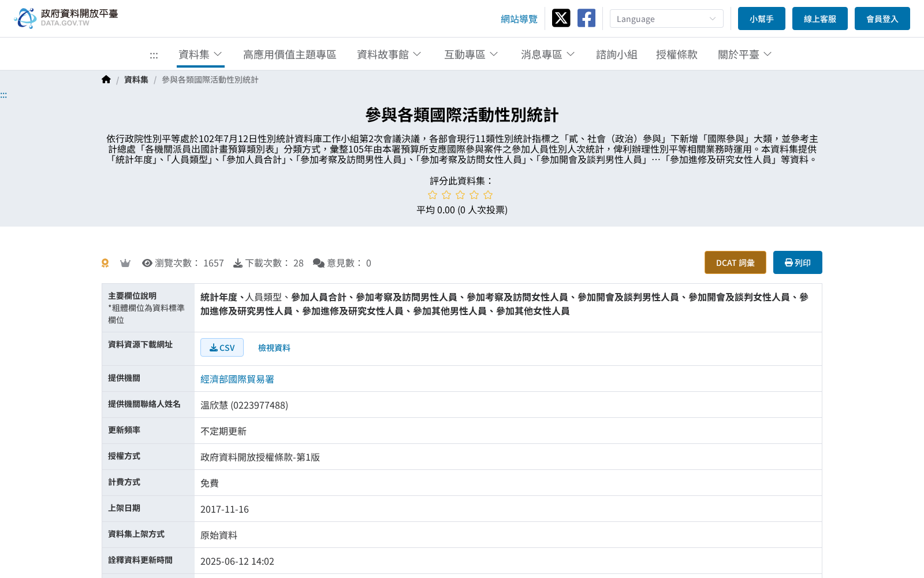This screenshot has width=924, height=578.
Task: Click the 意見數 0 text
Action: click(349, 263)
